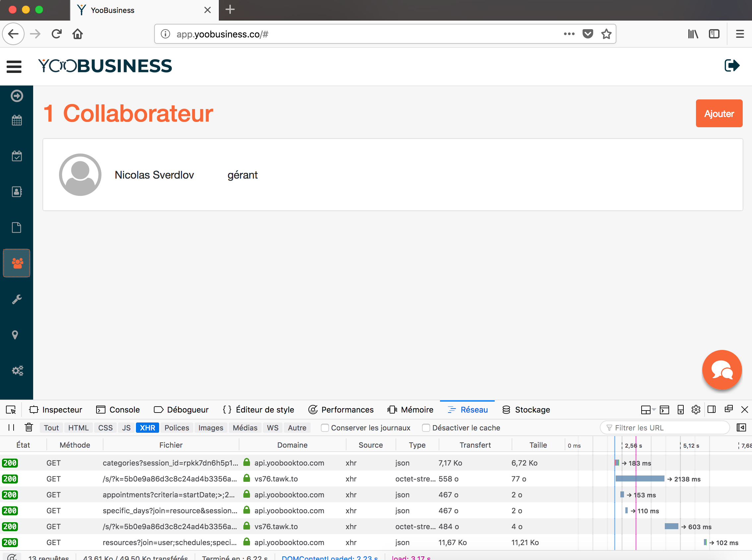Switch to the Débogueur devtools tab
This screenshot has height=560, width=752.
click(181, 410)
